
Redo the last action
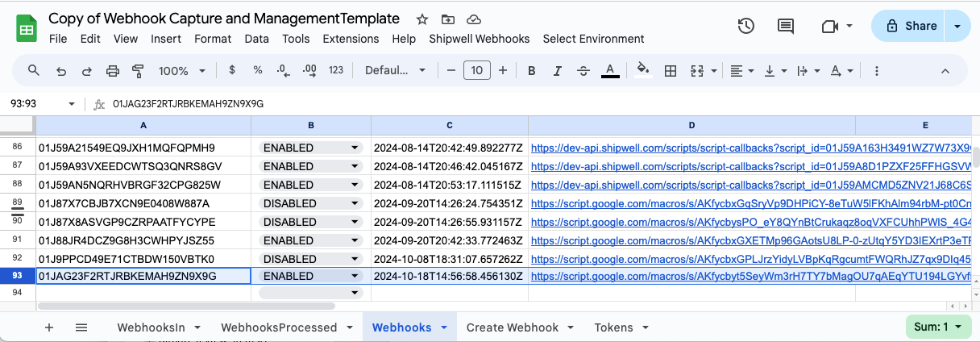86,70
